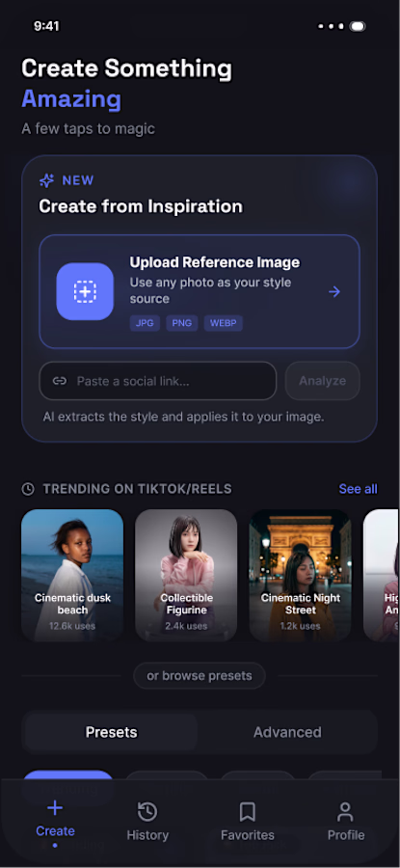Click the Amazing heading word
400x868 pixels.
pyautogui.click(x=71, y=99)
